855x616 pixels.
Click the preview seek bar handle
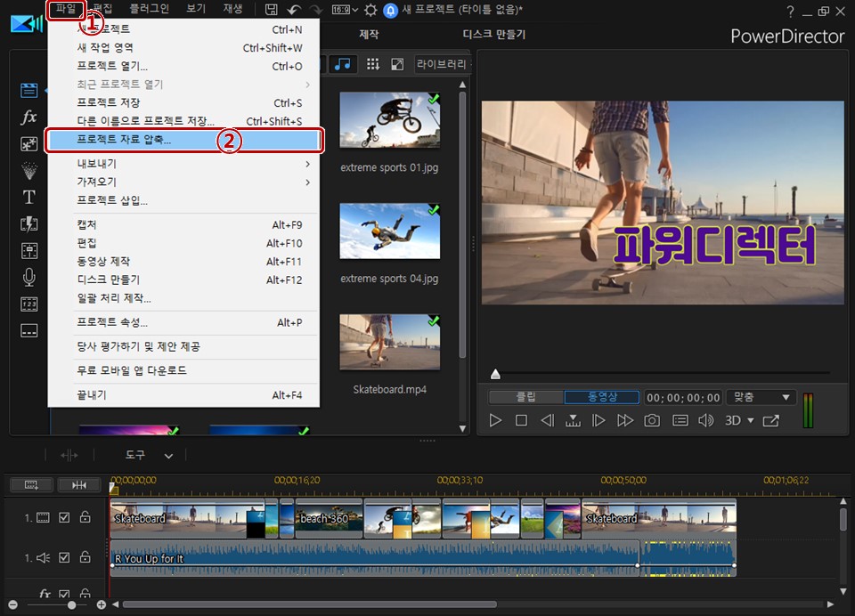click(x=495, y=373)
